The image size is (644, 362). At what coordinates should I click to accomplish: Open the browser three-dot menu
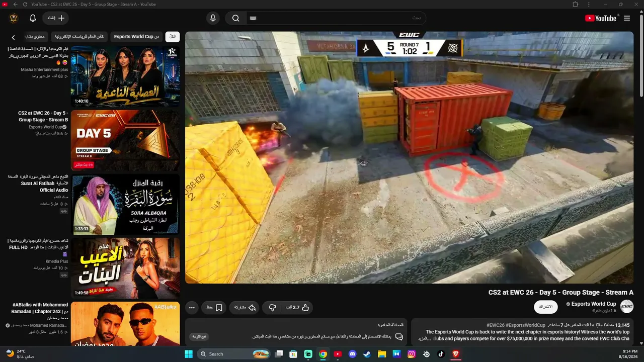click(589, 5)
